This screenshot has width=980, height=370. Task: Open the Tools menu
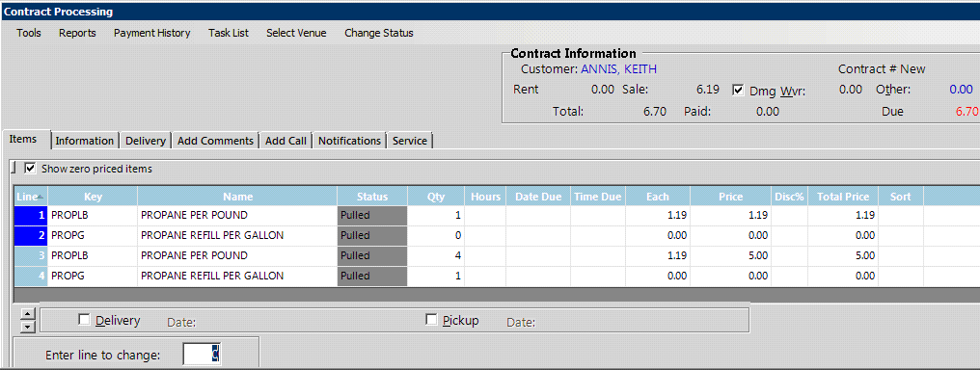(x=29, y=33)
